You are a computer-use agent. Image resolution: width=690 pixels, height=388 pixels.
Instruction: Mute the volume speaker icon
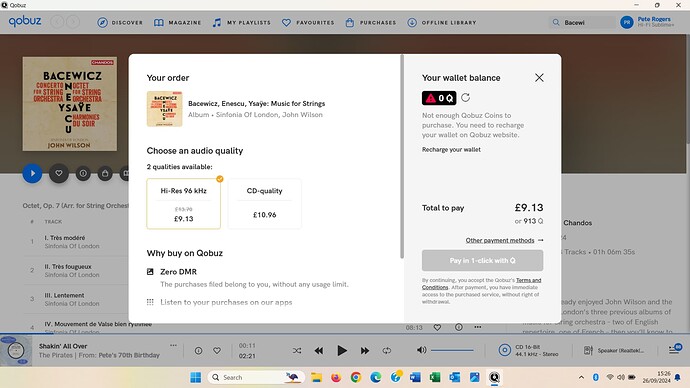point(421,350)
